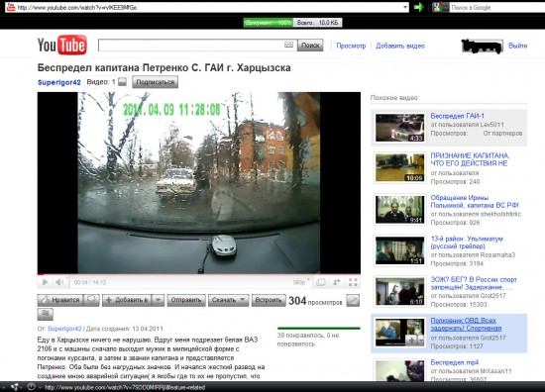
Task: Open the Беспредел.mp4 video thumbnail
Action: pyautogui.click(x=399, y=370)
